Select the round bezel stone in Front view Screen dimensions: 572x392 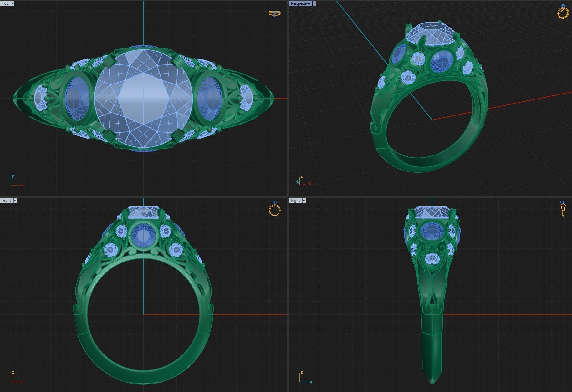click(143, 235)
